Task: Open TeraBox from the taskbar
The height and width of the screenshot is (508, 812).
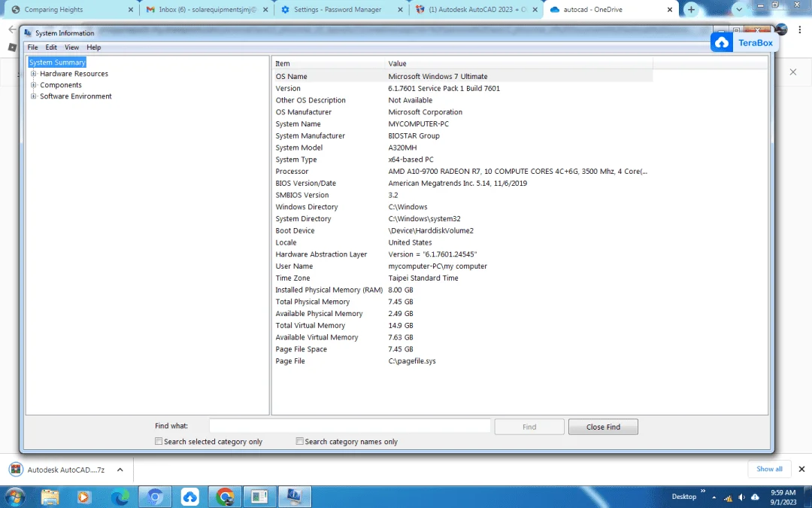Action: click(190, 497)
